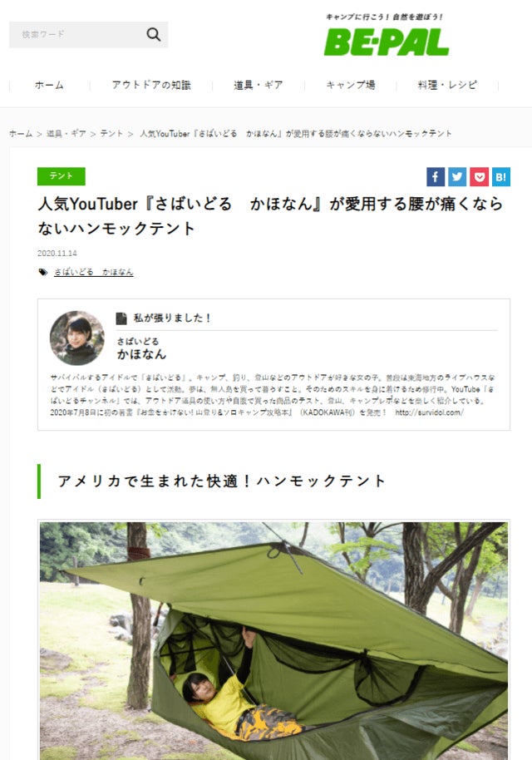Screen dimensions: 532x760
Task: Save article to Pocket
Action: pos(479,177)
